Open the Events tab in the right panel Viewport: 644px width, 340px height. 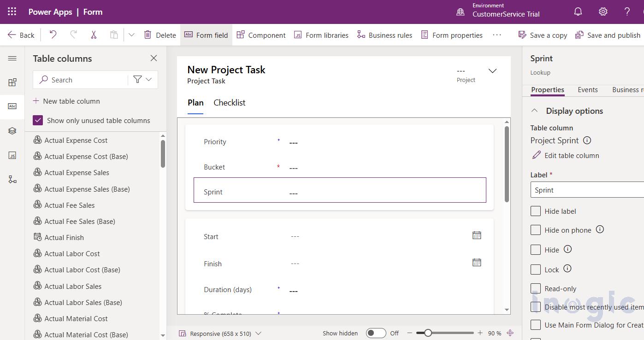(587, 90)
